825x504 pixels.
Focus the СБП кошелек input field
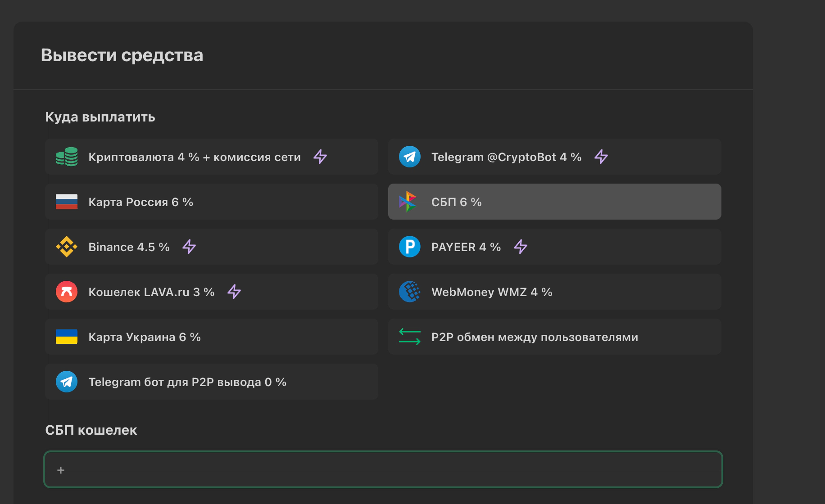pos(383,469)
